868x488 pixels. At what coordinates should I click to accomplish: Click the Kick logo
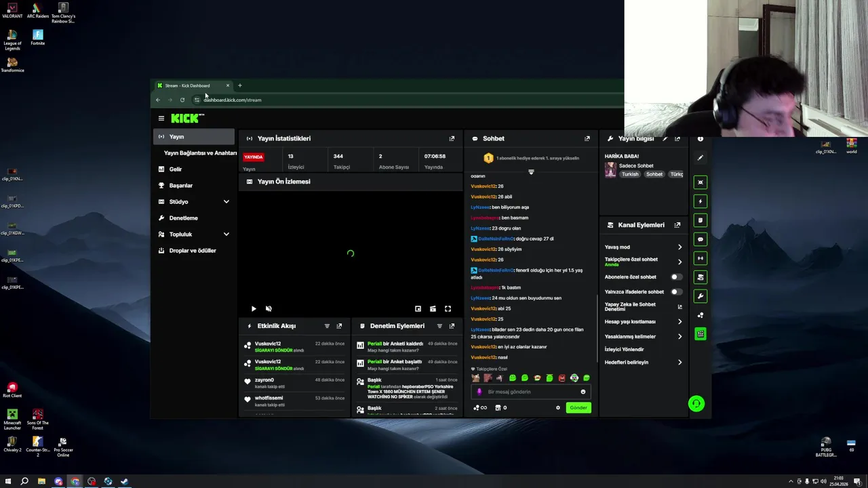pos(187,119)
